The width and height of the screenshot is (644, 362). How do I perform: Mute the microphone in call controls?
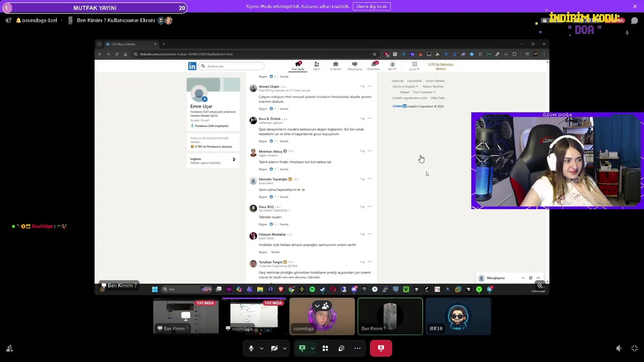click(251, 348)
